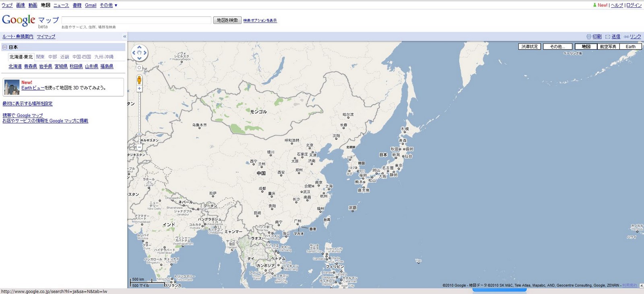Select the 北海道-東北 region tab
This screenshot has height=294, width=644.
coord(21,57)
